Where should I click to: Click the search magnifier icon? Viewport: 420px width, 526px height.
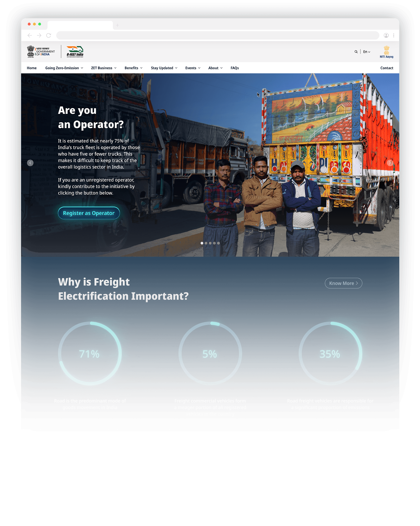point(356,52)
